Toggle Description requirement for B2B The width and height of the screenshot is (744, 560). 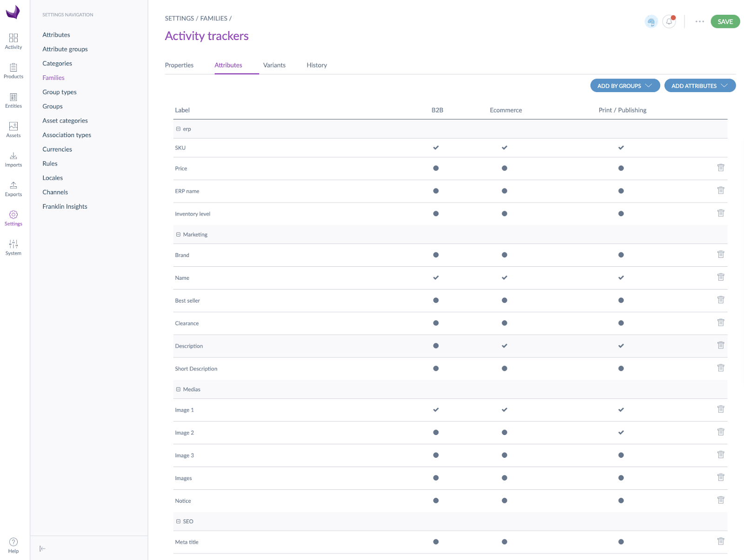click(x=436, y=346)
